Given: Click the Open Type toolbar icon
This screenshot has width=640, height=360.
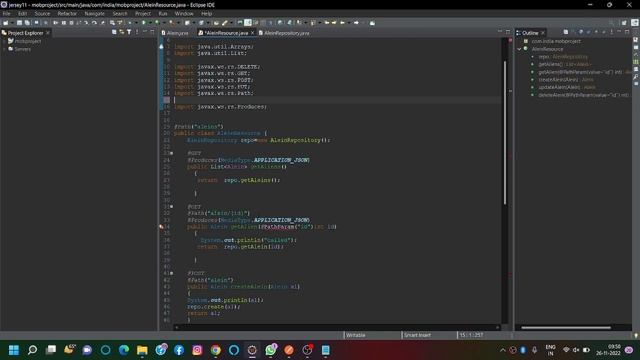Looking at the screenshot, I should (x=216, y=23).
